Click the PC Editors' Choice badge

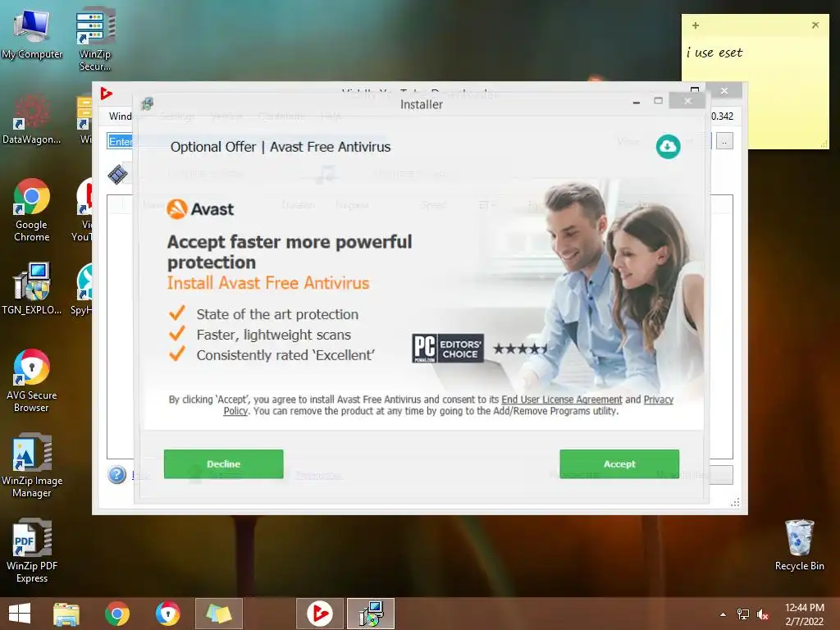click(448, 348)
